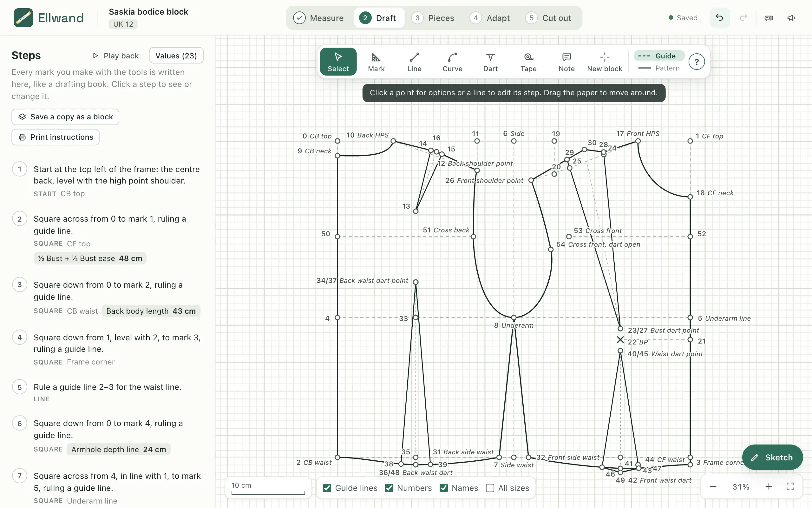Pick the Dart tool
Screen dimensions: 812x508
490,62
